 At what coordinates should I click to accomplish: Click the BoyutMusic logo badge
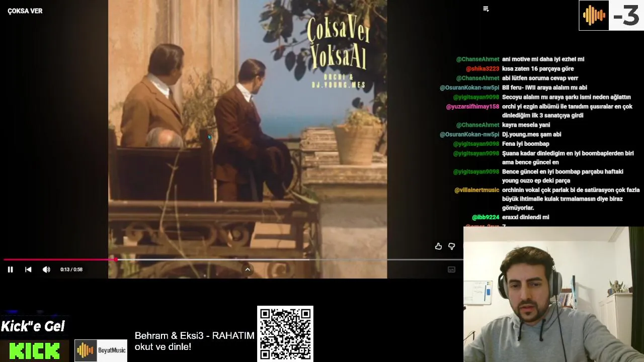101,350
